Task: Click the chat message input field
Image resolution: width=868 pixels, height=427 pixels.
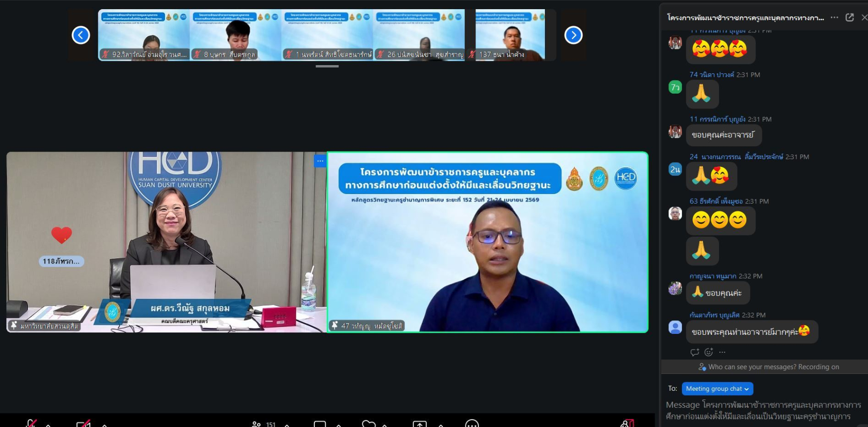Action: (762, 410)
